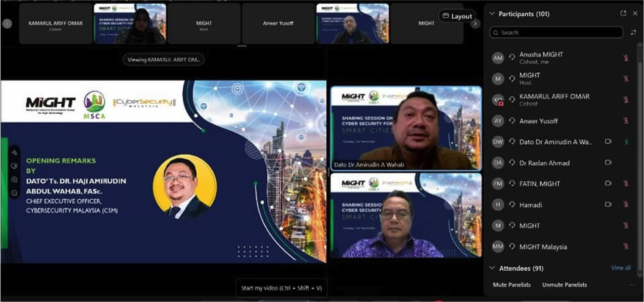Open the Layout options
The image size is (644, 302).
[457, 16]
